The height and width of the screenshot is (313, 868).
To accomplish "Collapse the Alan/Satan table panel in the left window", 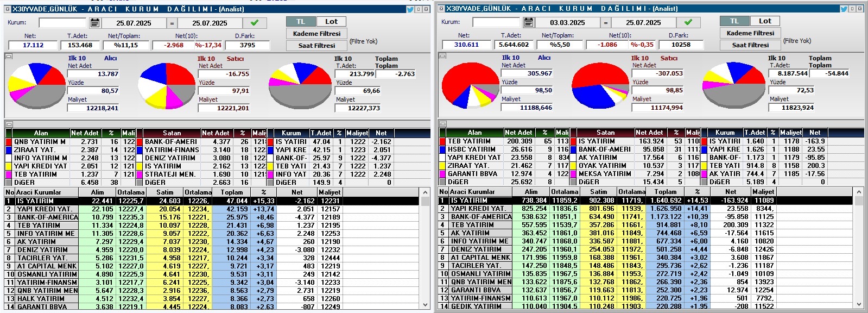I will pyautogui.click(x=9, y=124).
